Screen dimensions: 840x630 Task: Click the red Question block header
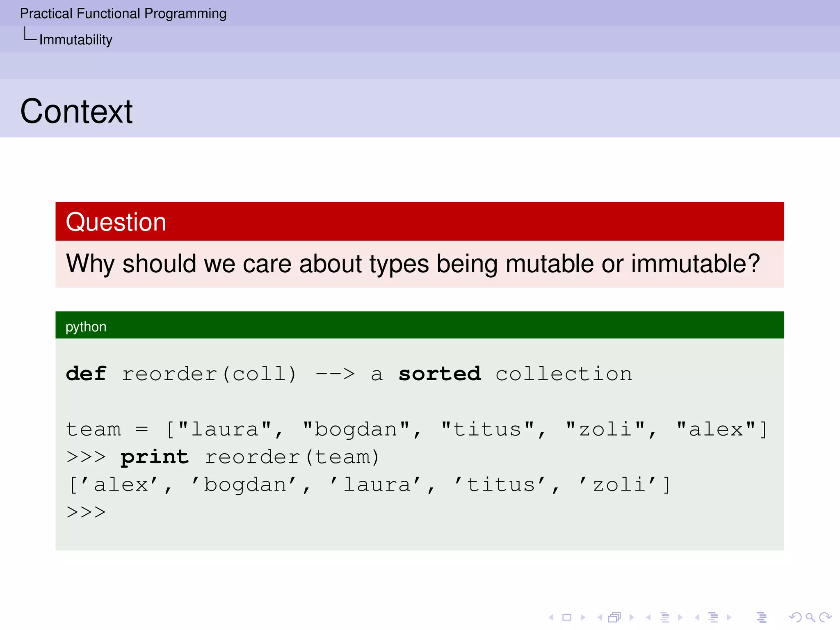420,221
